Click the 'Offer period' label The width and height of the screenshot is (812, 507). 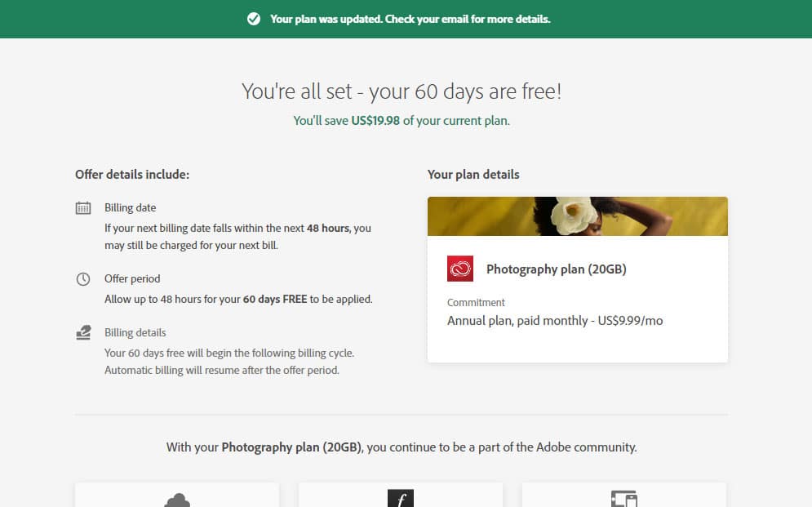pos(132,278)
